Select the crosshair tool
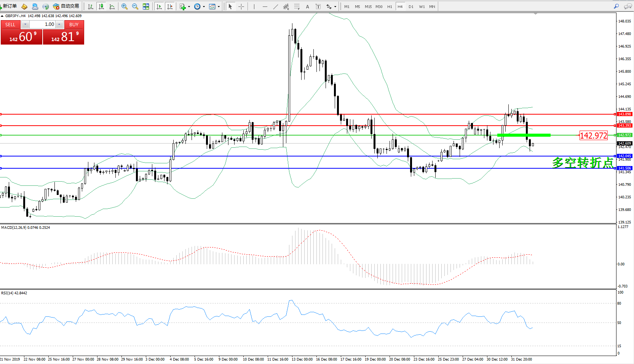The height and width of the screenshot is (364, 634). (x=241, y=6)
